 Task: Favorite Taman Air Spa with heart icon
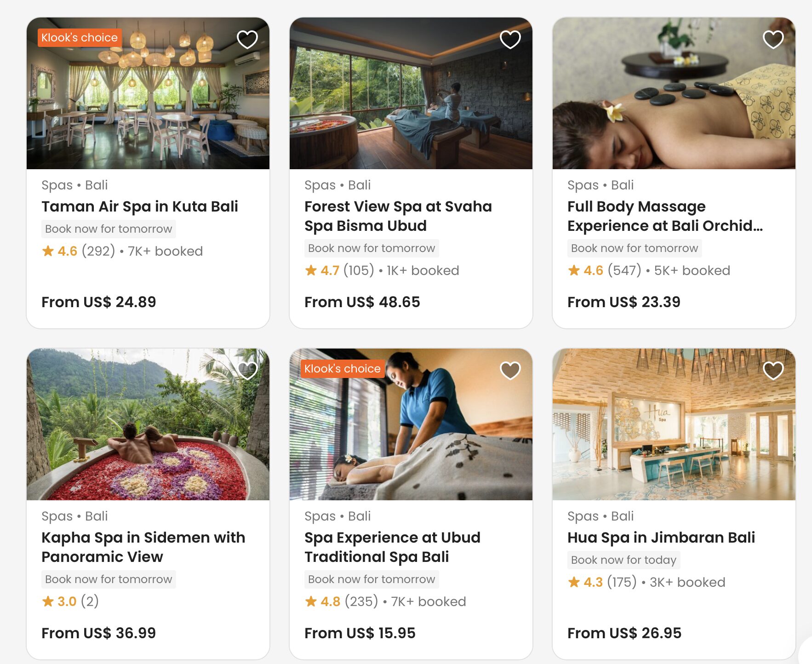click(x=247, y=40)
